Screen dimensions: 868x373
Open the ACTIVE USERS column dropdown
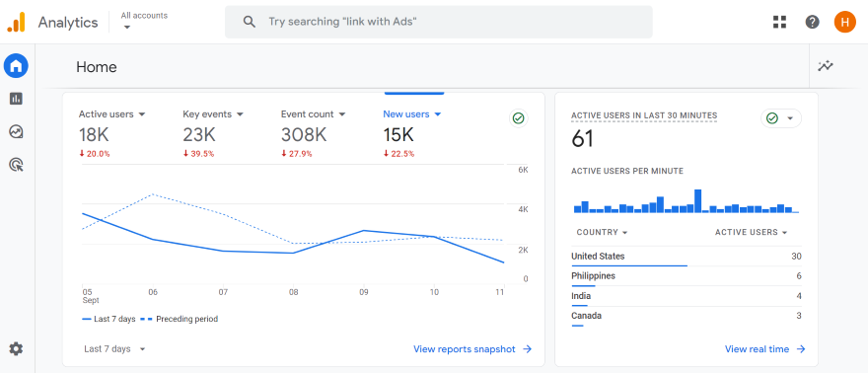click(x=752, y=233)
